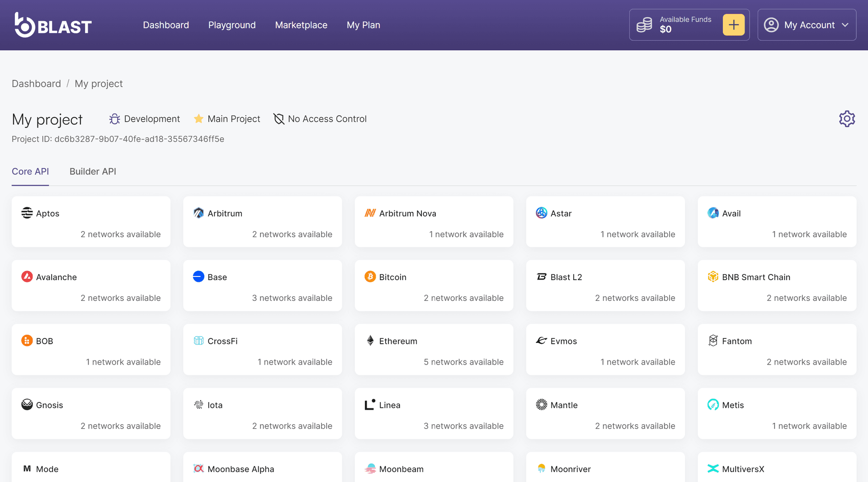Go to Playground in the navigation bar
This screenshot has width=868, height=482.
pyautogui.click(x=232, y=25)
